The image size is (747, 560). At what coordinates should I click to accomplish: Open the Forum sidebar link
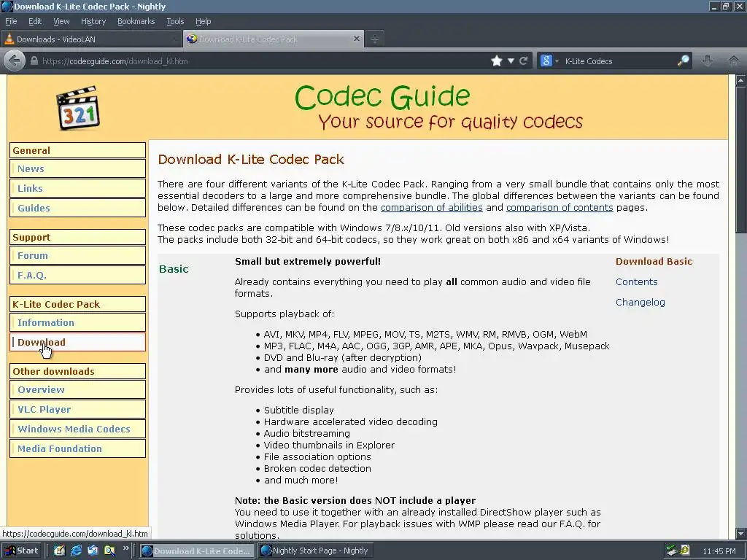(77, 255)
